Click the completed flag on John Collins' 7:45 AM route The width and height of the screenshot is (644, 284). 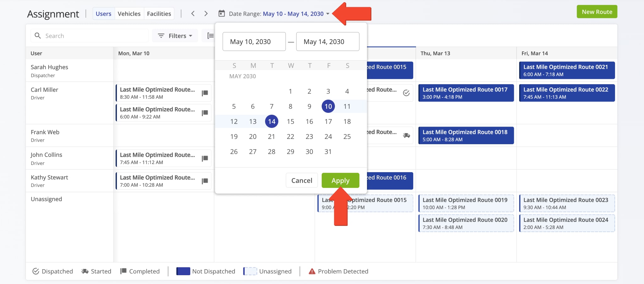tap(205, 158)
